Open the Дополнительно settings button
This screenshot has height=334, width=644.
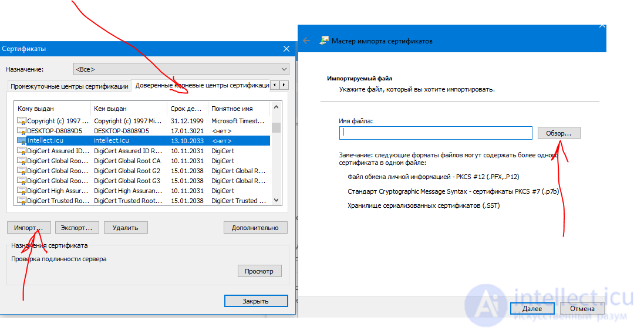point(255,228)
